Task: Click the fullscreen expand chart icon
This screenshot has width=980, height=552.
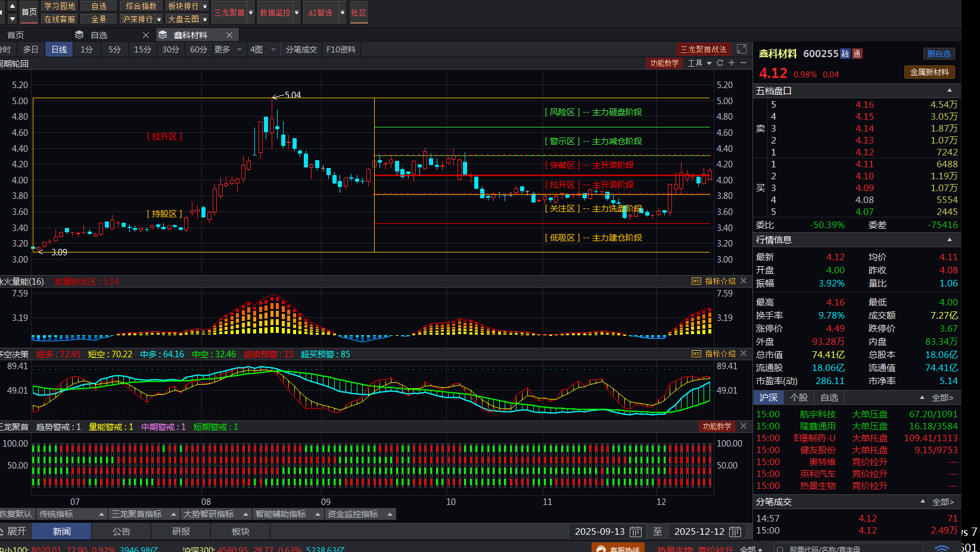Action: pyautogui.click(x=742, y=49)
